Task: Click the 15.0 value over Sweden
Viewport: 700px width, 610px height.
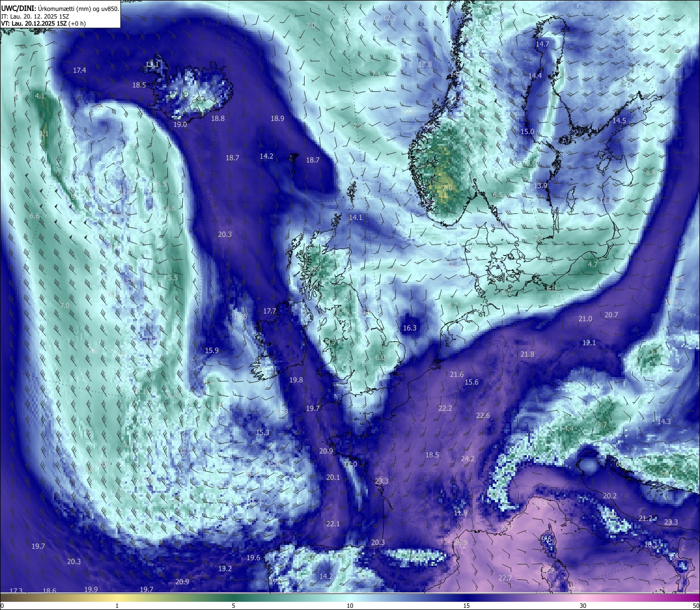Action: [x=527, y=131]
